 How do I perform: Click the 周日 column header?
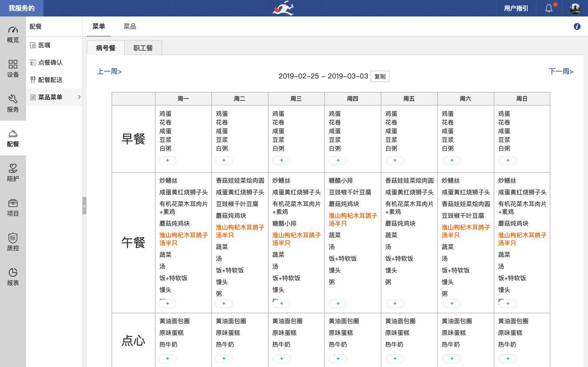point(522,99)
